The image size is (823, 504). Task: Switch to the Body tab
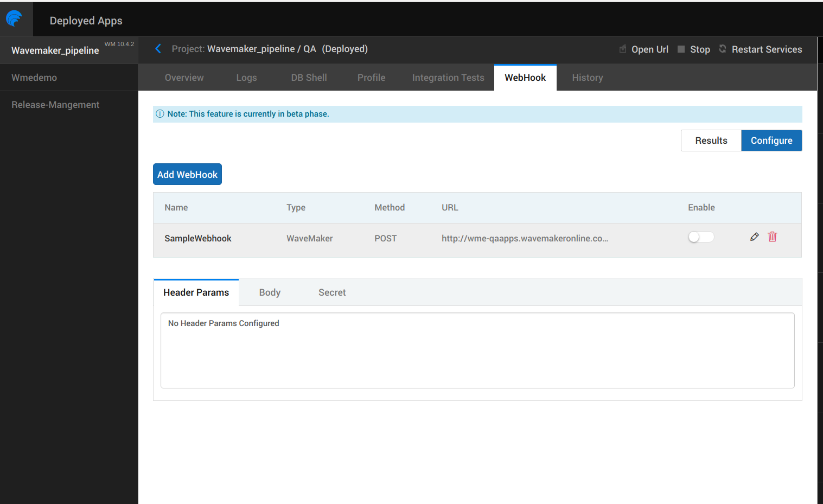(270, 292)
